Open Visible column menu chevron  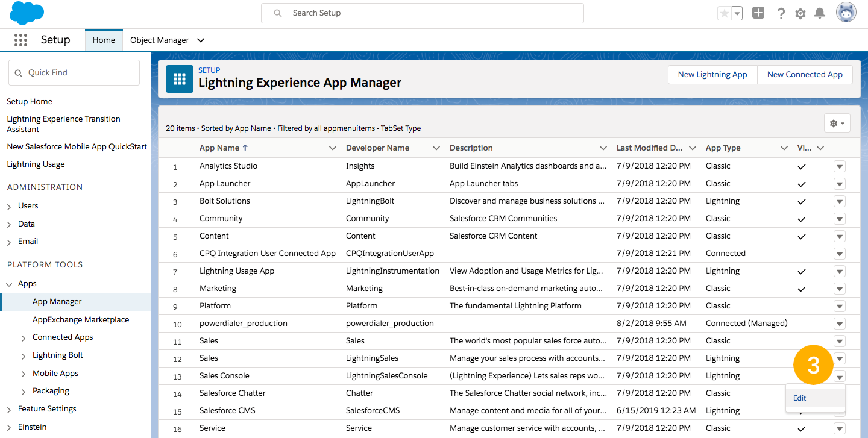(x=820, y=148)
